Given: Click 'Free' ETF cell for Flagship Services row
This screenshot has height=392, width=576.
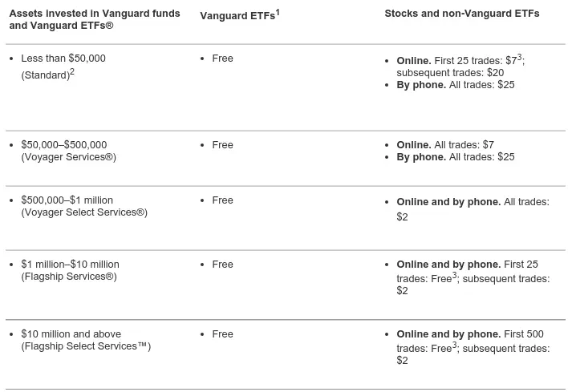Looking at the screenshot, I should [222, 265].
